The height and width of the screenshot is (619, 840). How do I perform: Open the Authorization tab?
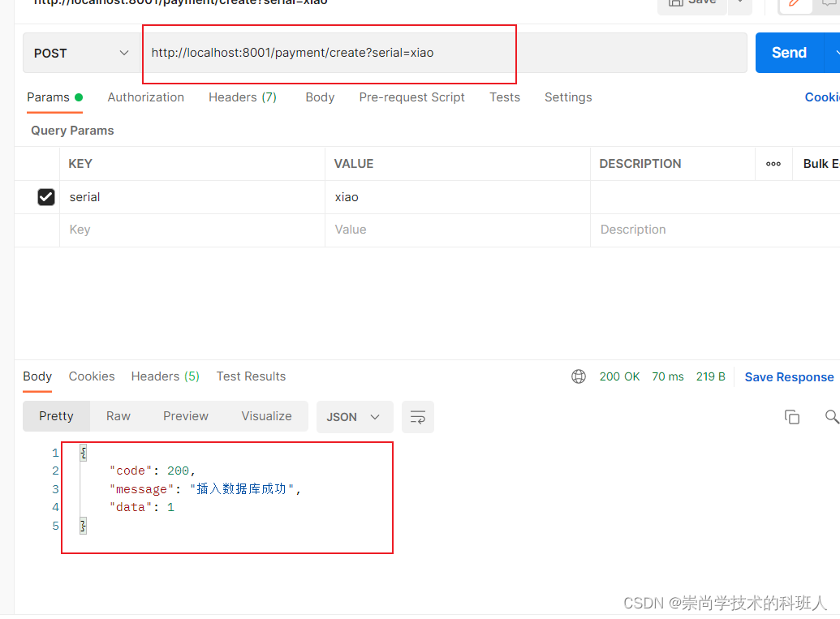[x=146, y=97]
